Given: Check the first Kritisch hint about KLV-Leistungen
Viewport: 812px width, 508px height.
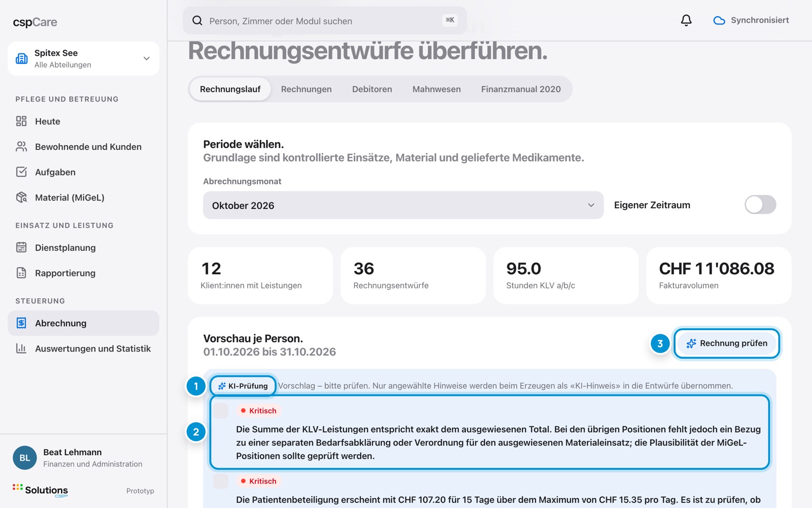Looking at the screenshot, I should pos(221,410).
